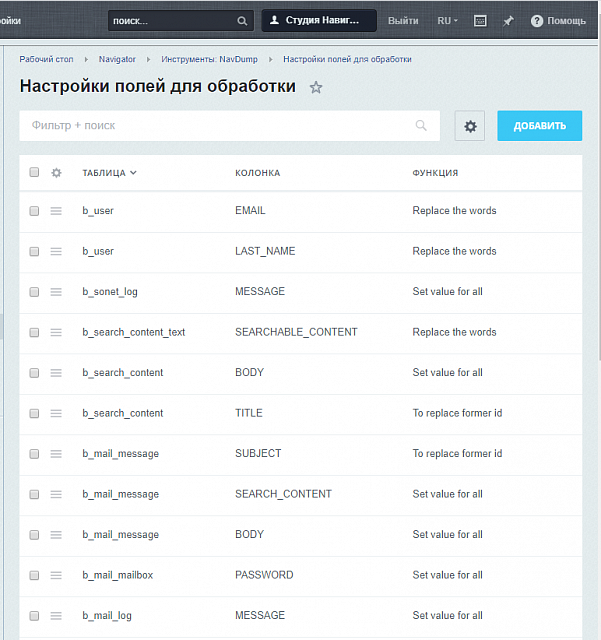
Task: Click the calendar-panel icon in the top bar
Action: pyautogui.click(x=480, y=21)
